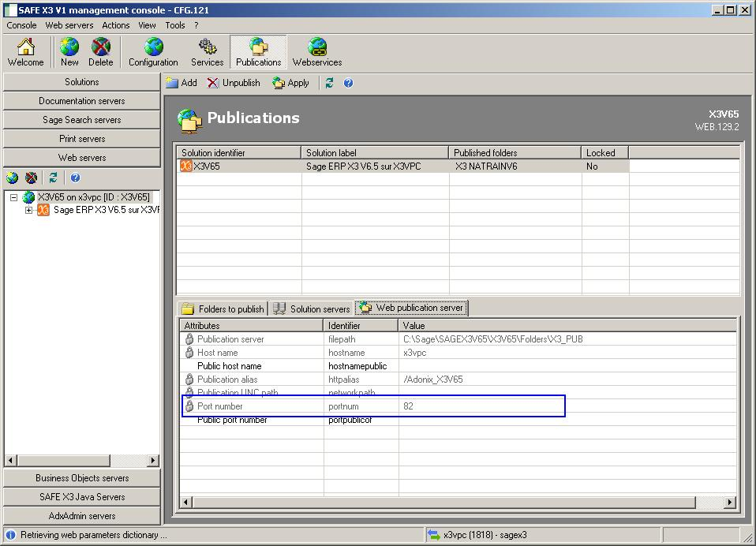Open the Console menu
This screenshot has height=546, width=756.
21,25
